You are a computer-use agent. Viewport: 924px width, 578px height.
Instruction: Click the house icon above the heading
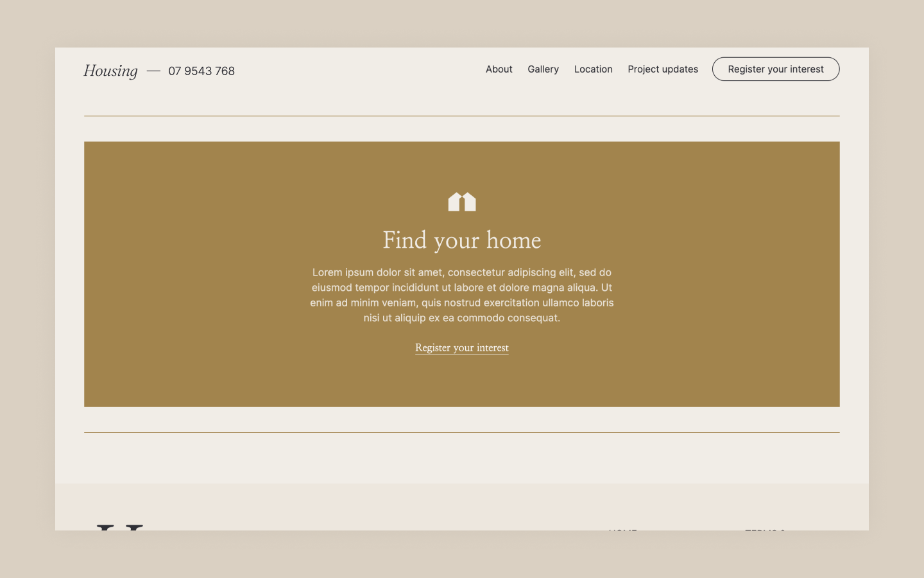461,200
